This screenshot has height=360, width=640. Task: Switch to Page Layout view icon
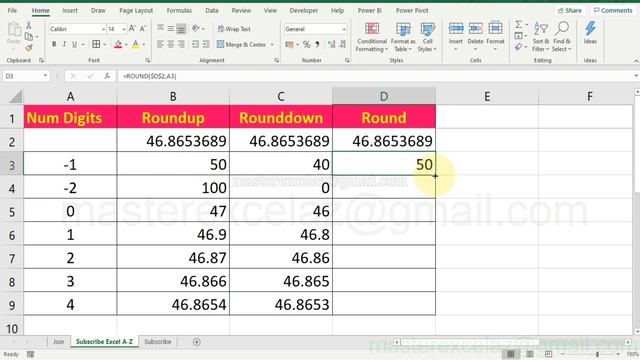[529, 354]
